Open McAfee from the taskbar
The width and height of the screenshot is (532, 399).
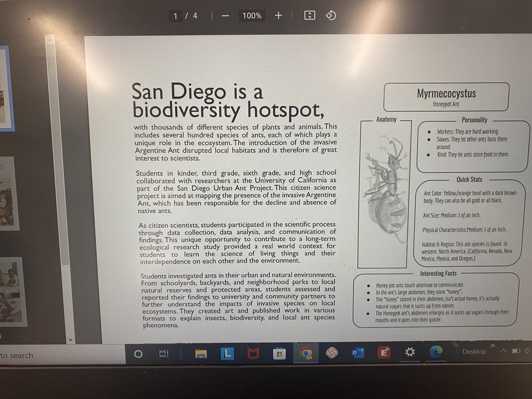(253, 353)
